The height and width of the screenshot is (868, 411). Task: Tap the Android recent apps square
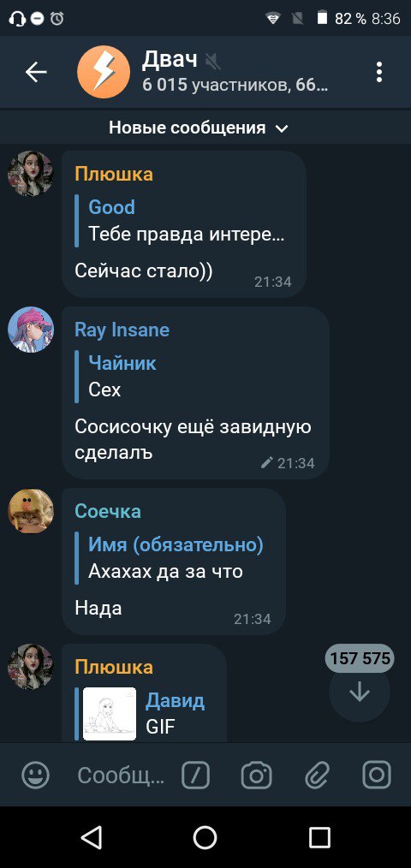(319, 837)
